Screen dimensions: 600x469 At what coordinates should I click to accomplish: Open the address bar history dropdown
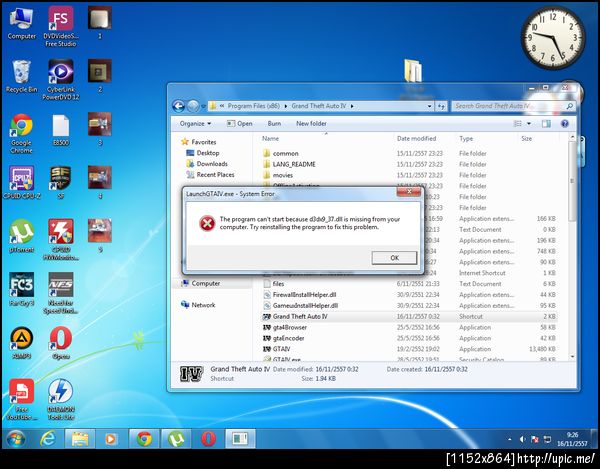pos(429,106)
